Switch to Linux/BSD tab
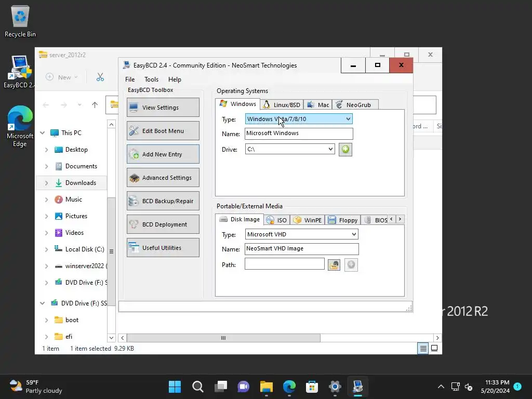The height and width of the screenshot is (399, 532). tap(282, 105)
